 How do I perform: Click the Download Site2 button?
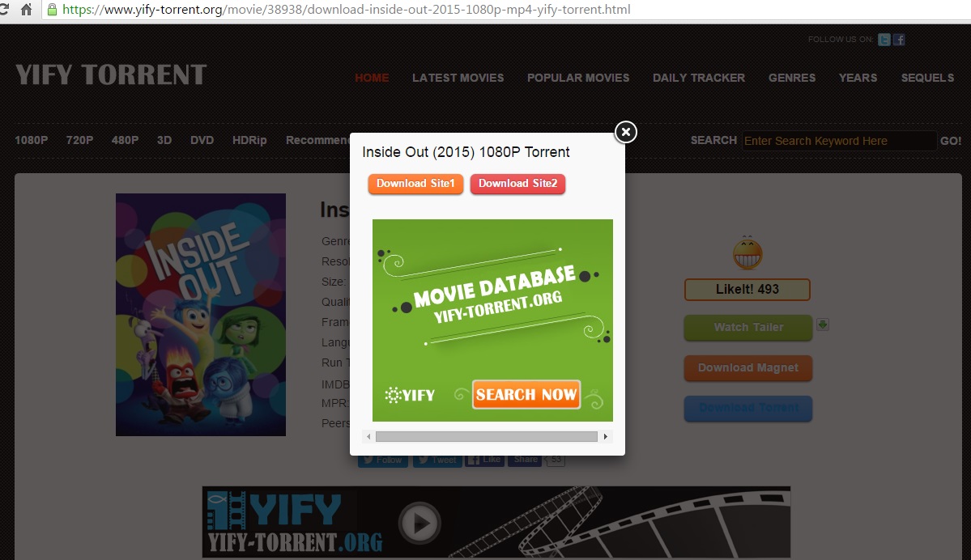[x=517, y=184]
